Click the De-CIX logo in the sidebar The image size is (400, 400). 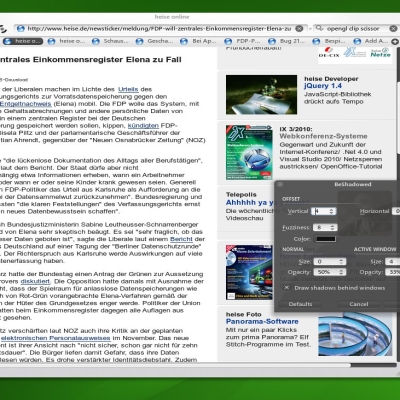point(329,53)
